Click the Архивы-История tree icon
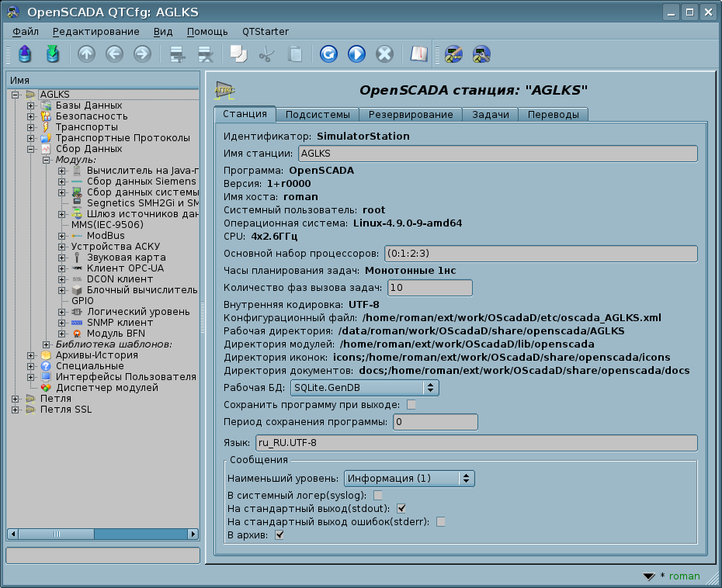This screenshot has width=722, height=588. tap(45, 355)
